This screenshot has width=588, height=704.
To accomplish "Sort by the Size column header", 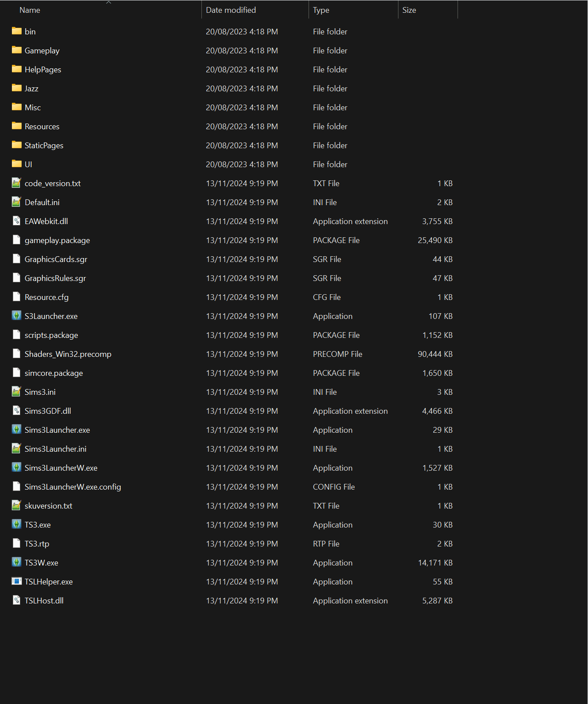I will tap(409, 10).
